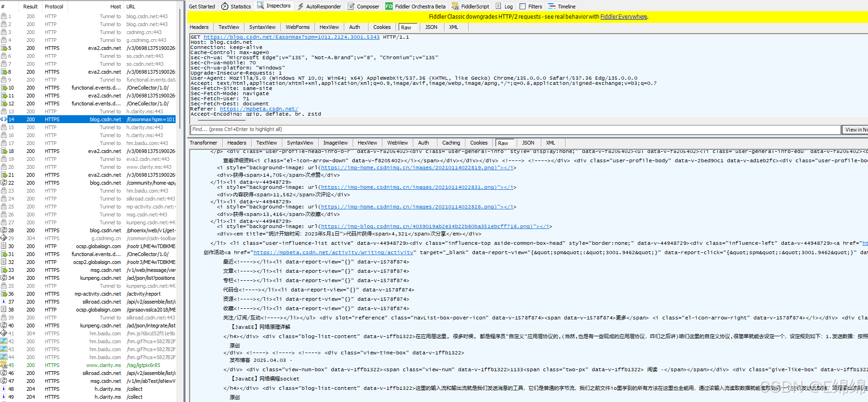Sort sessions by Protocol column header
This screenshot has width=868, height=402.
pos(54,7)
